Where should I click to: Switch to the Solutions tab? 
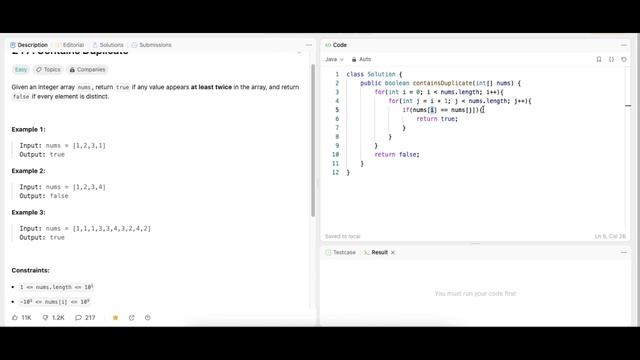click(108, 45)
